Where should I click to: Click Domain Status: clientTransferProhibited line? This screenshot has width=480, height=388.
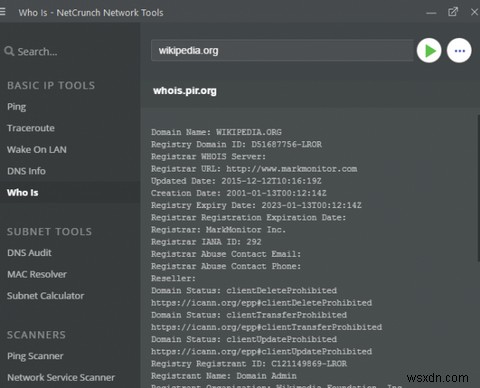point(249,315)
